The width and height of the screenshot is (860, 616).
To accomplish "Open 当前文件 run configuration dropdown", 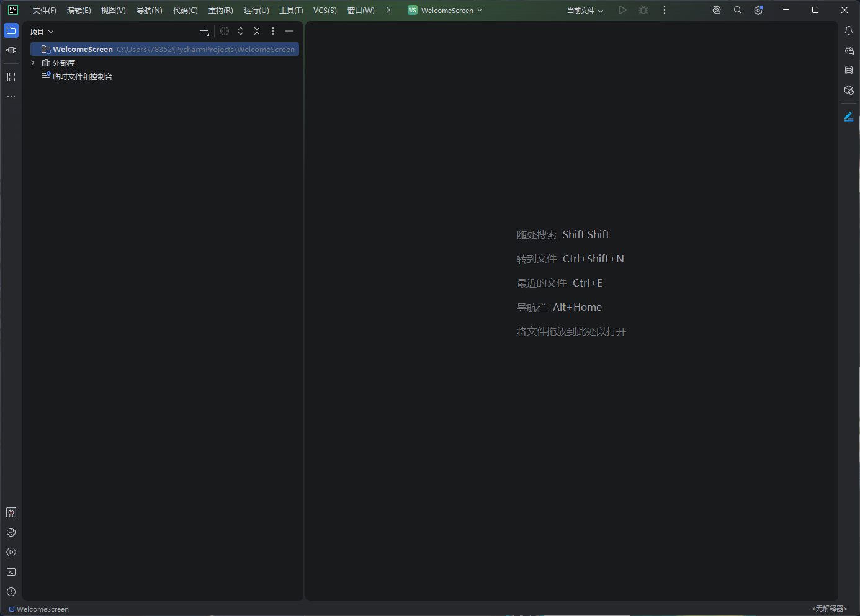I will click(x=585, y=10).
